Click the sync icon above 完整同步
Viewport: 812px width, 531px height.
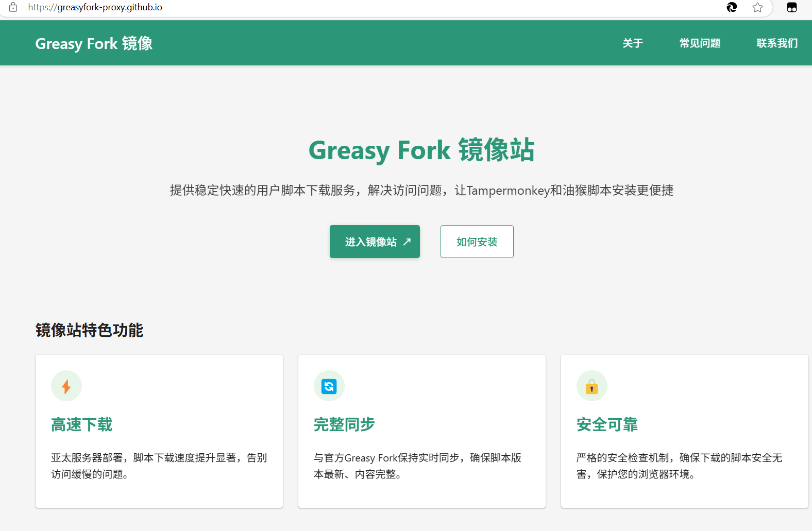pos(329,386)
